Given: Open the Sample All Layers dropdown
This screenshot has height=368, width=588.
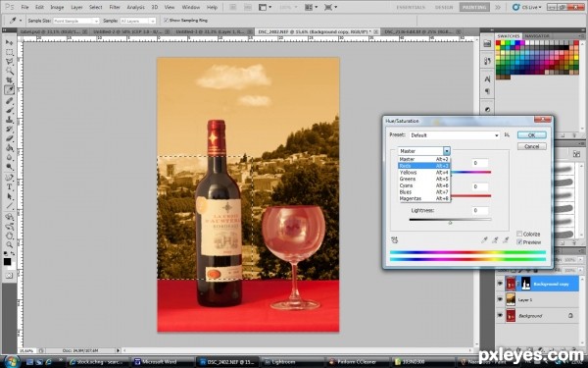Looking at the screenshot, I should click(137, 21).
